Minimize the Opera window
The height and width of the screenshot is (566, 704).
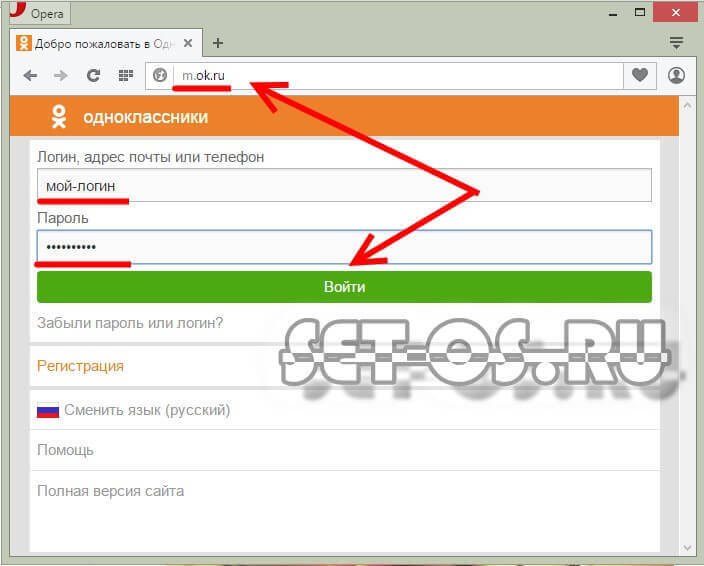613,13
